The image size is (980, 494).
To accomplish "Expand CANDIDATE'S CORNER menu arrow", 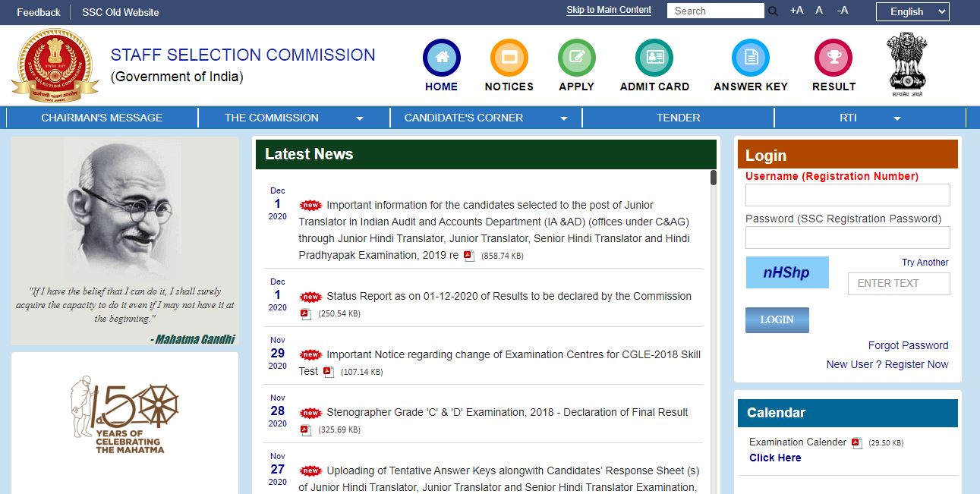I will [x=564, y=118].
